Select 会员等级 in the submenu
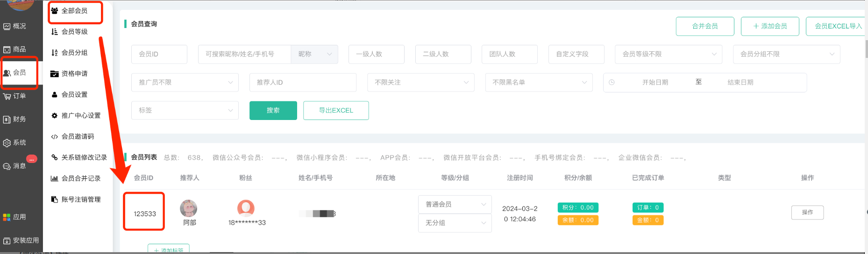 [75, 32]
